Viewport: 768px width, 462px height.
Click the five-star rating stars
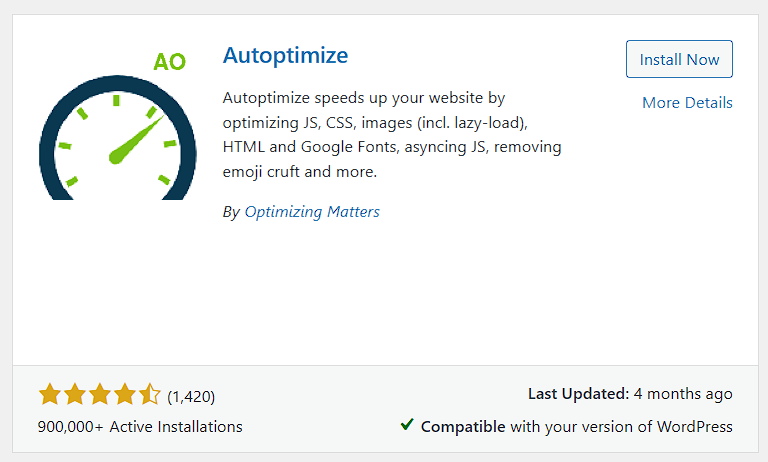point(99,395)
